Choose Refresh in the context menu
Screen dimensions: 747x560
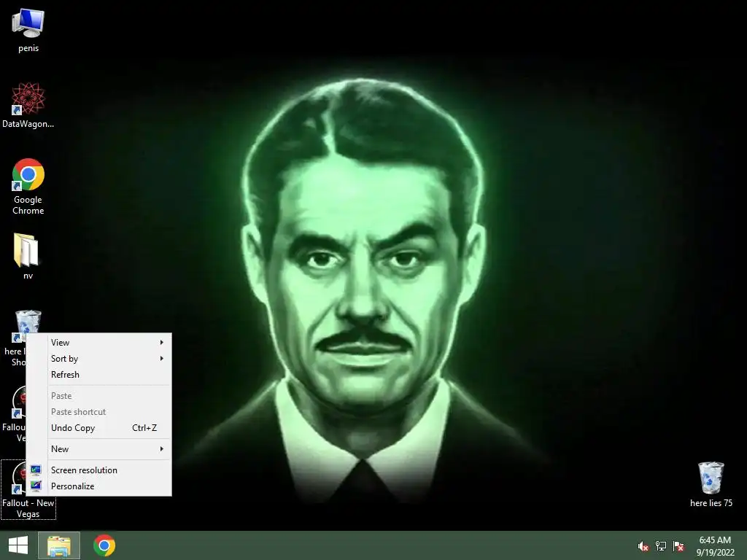pos(99,375)
